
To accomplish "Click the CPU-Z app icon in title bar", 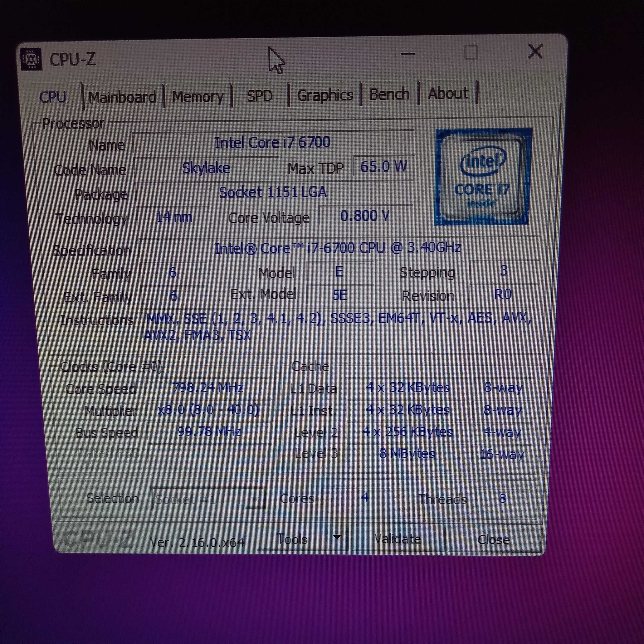I will pyautogui.click(x=31, y=59).
